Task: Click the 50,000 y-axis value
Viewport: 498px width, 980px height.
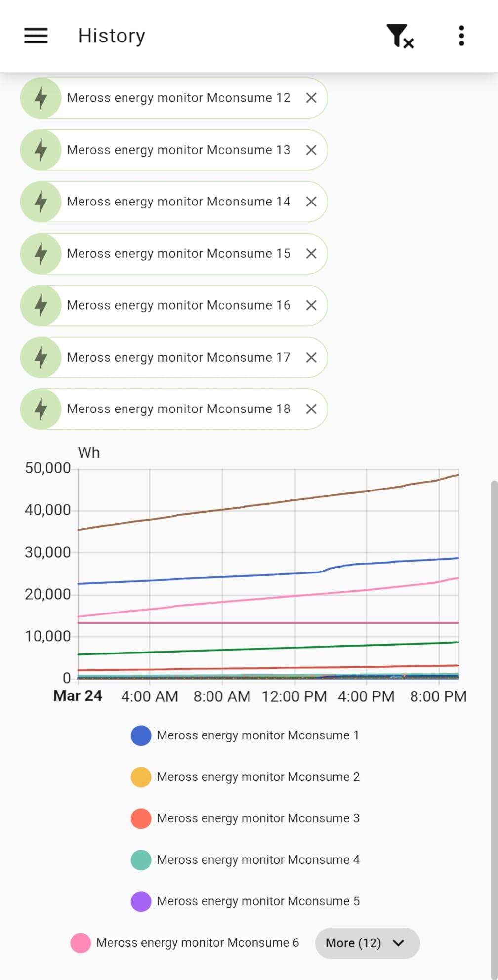Action: (48, 468)
